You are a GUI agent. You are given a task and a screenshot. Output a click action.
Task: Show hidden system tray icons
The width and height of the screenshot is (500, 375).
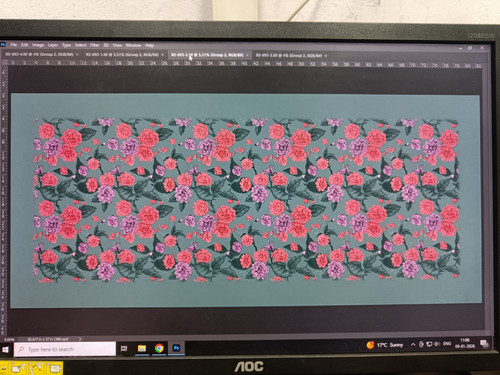click(413, 344)
